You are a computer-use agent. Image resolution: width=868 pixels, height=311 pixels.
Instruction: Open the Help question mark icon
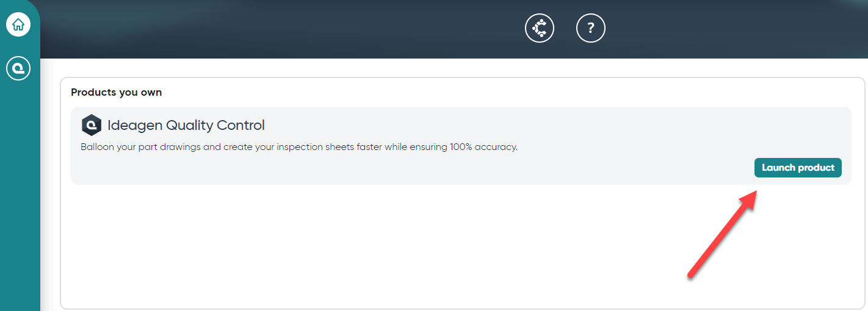click(590, 28)
